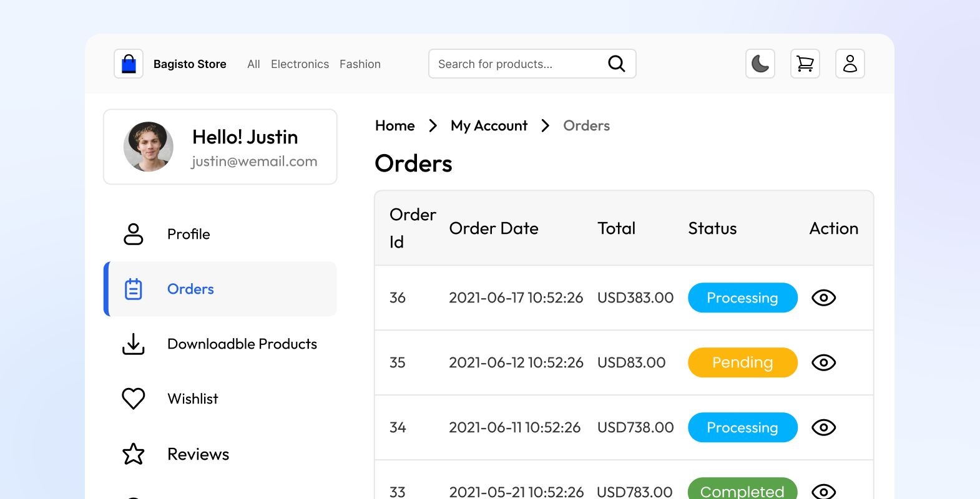The image size is (980, 499).
Task: Click the Order Date column header
Action: (494, 228)
